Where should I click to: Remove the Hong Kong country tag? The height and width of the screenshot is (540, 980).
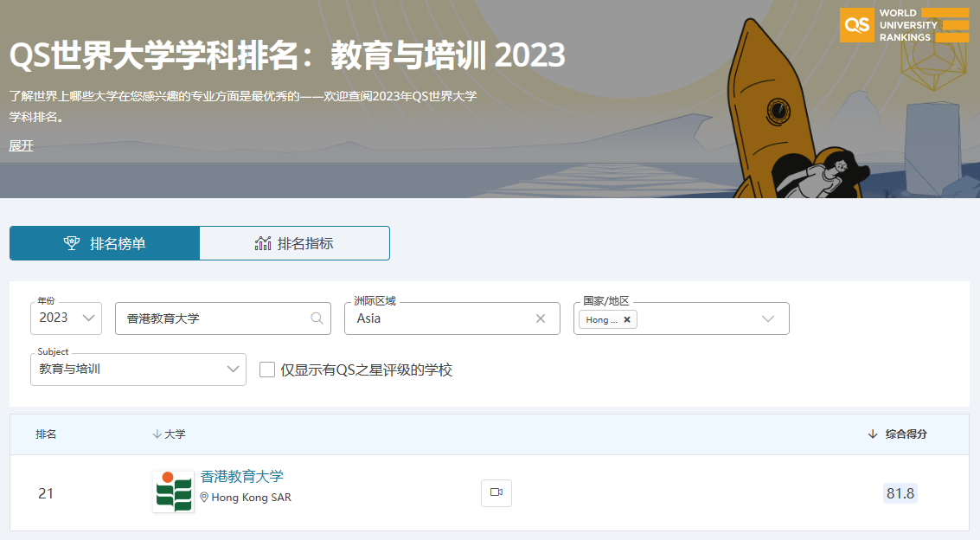pos(627,319)
